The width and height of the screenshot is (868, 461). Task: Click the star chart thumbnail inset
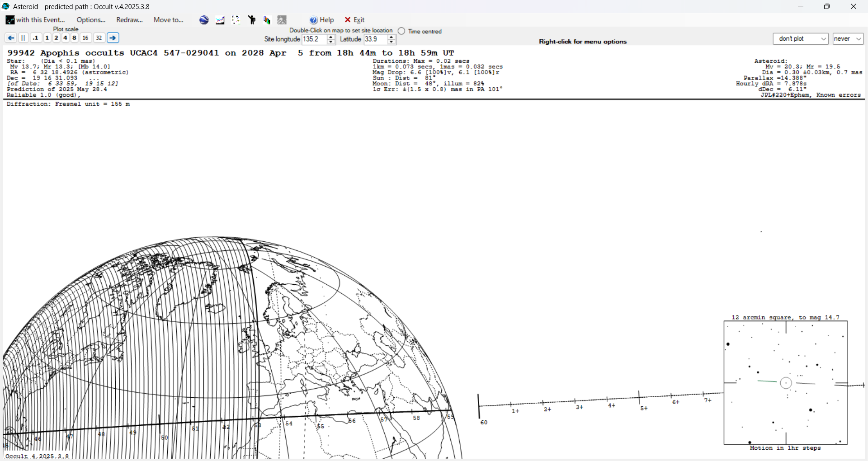[786, 383]
